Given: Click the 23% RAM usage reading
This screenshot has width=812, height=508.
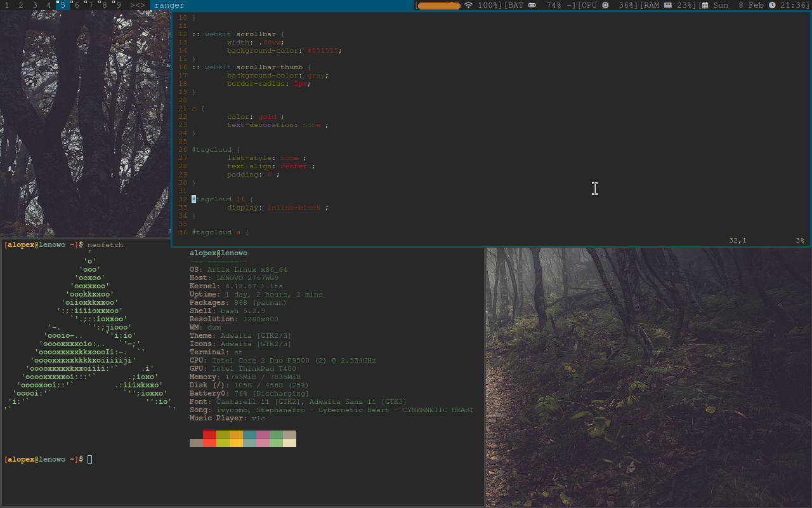Looking at the screenshot, I should coord(684,5).
